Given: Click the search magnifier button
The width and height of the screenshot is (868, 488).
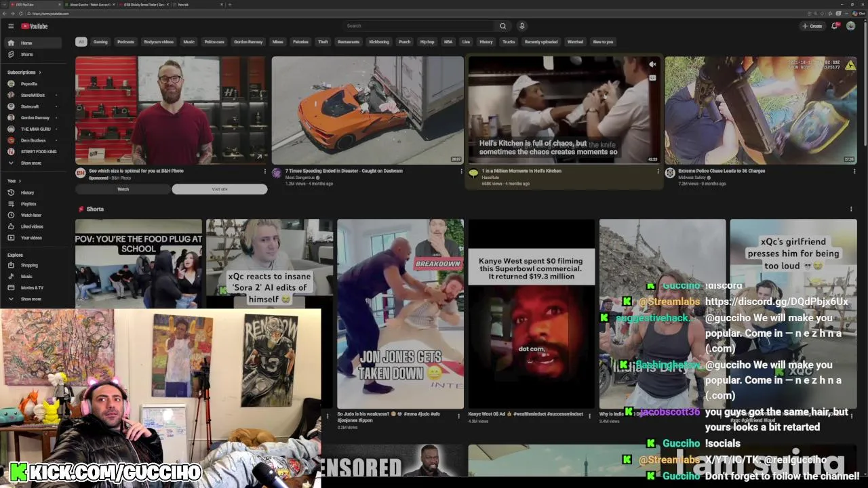Looking at the screenshot, I should [502, 26].
